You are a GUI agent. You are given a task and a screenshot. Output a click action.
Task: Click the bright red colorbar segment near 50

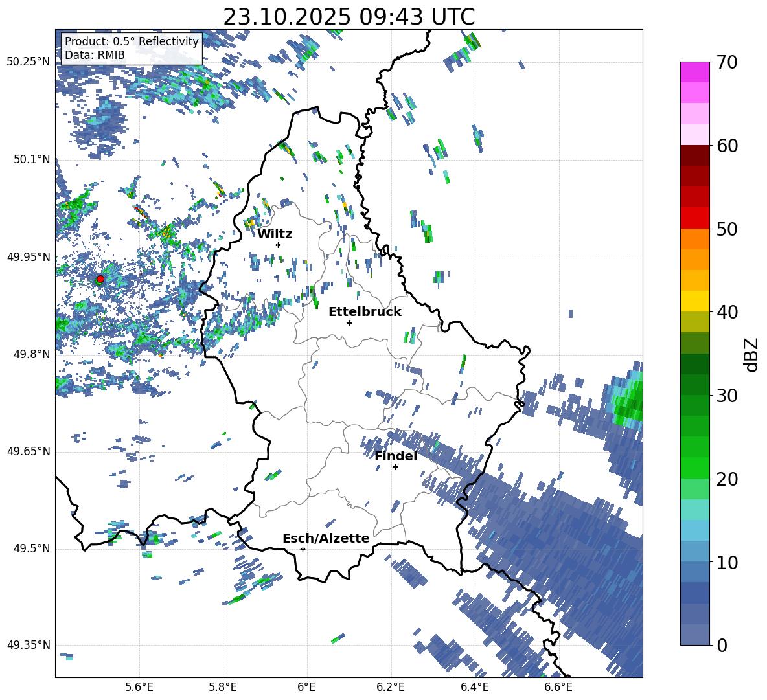694,218
